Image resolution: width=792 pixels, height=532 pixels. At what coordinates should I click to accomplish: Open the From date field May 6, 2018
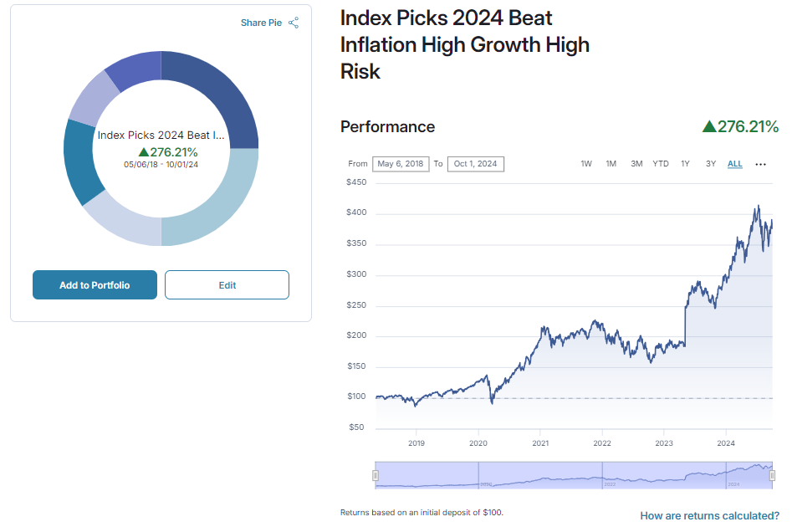point(400,164)
